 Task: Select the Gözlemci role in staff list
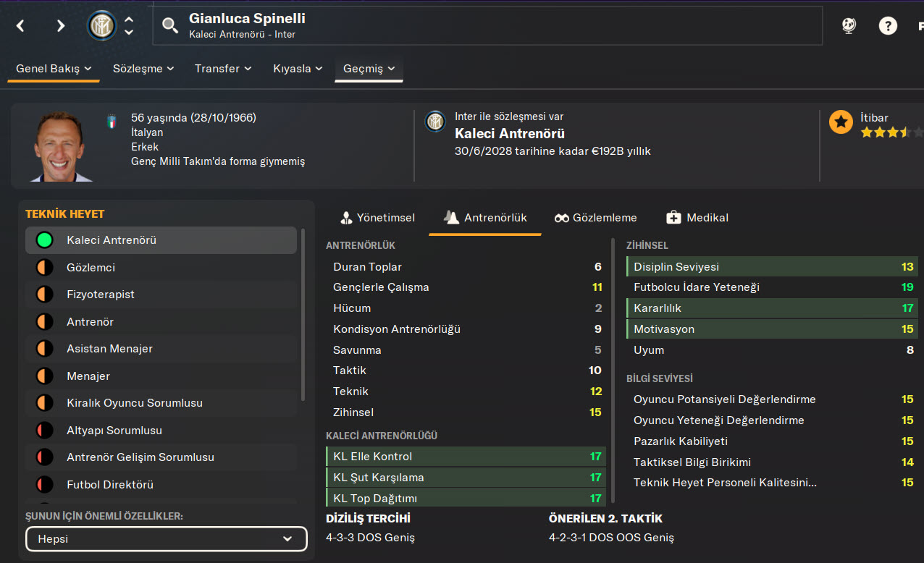click(x=91, y=268)
